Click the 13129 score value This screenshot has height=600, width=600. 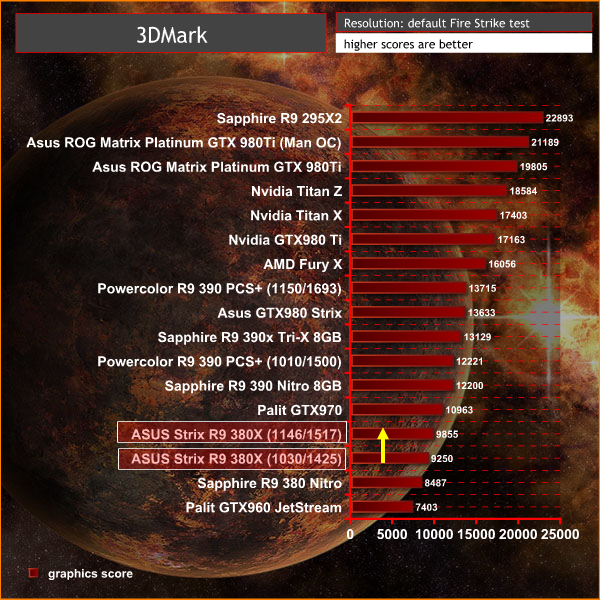pos(477,337)
